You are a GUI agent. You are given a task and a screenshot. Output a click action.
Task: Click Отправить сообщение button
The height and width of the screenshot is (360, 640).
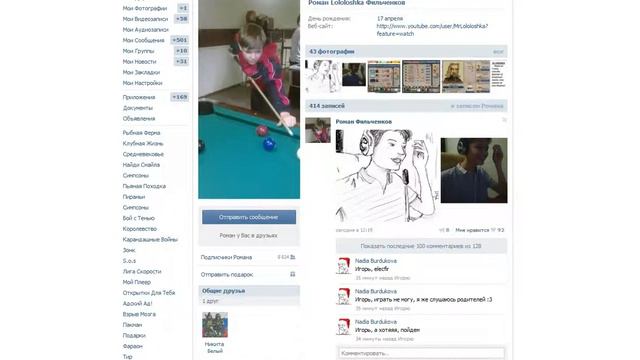(x=249, y=217)
